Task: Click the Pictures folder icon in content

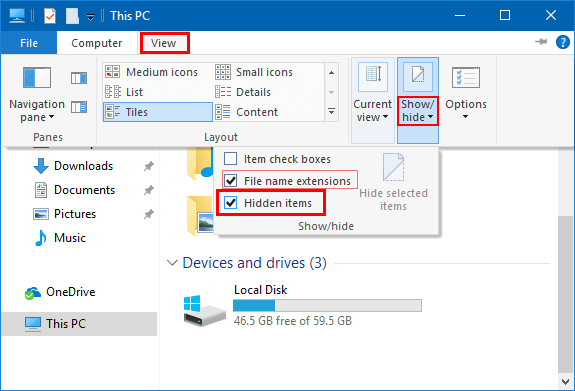Action: click(200, 216)
